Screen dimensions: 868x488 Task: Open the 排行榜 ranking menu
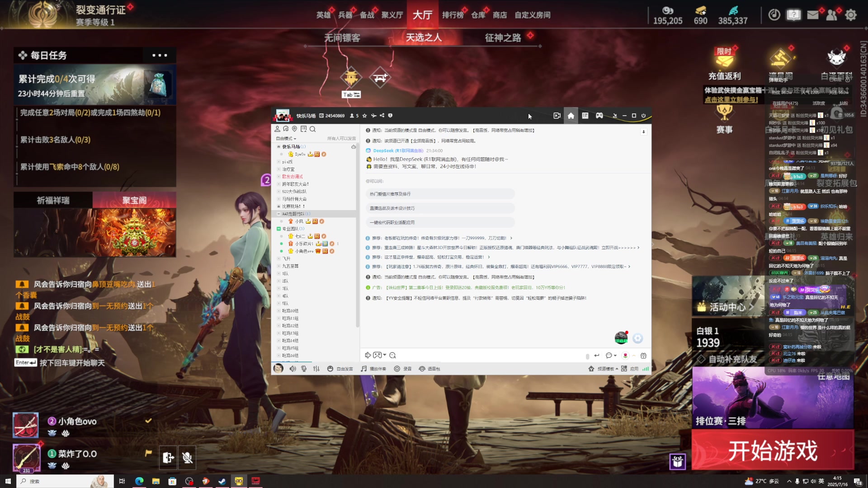pyautogui.click(x=453, y=15)
